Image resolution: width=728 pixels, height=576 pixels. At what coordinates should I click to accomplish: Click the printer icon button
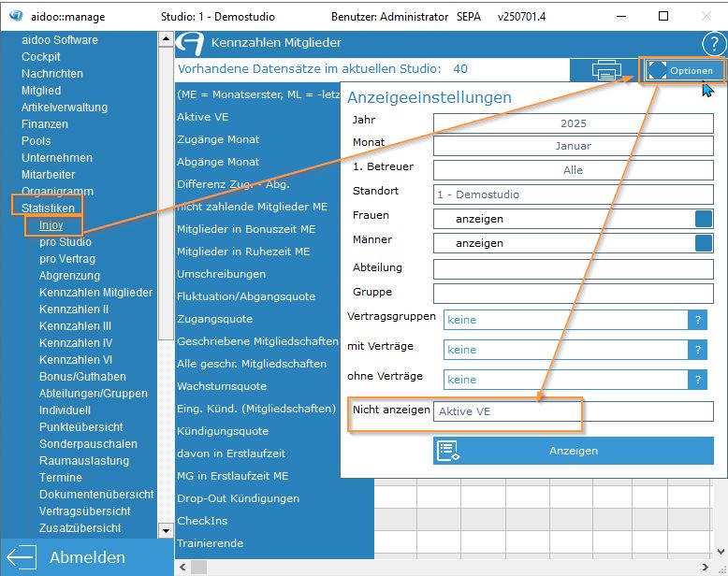tap(605, 70)
